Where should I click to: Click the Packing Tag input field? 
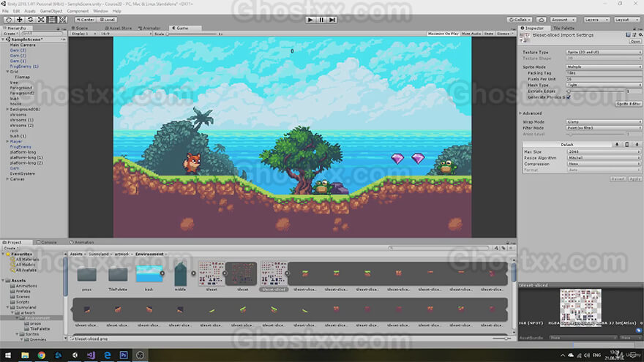pos(603,73)
